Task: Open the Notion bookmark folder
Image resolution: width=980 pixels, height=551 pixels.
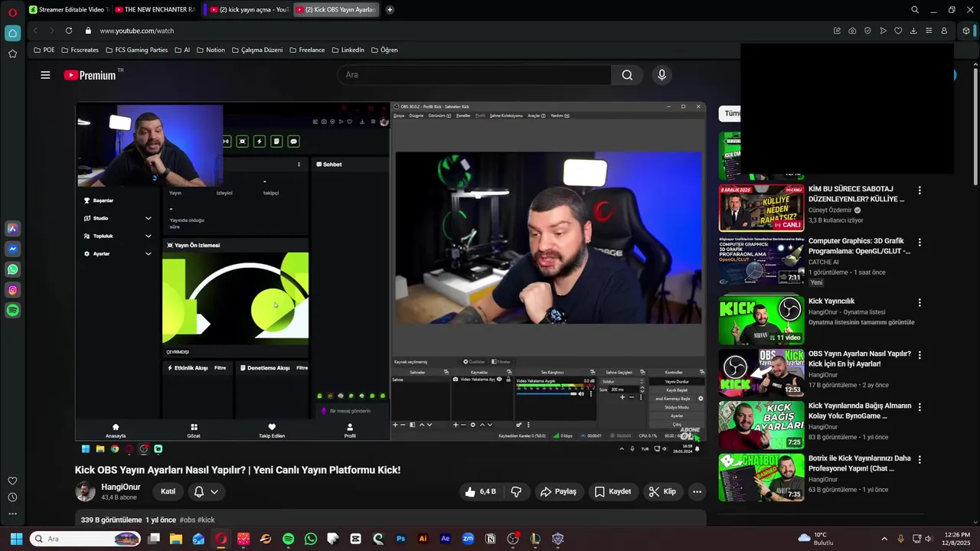Action: 211,50
